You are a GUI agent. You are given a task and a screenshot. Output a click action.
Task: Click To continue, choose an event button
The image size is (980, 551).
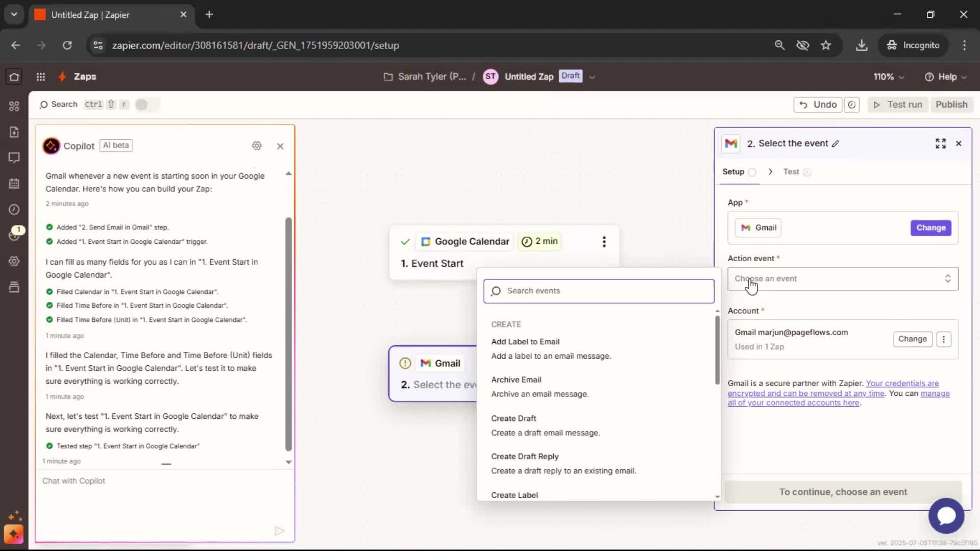(843, 492)
